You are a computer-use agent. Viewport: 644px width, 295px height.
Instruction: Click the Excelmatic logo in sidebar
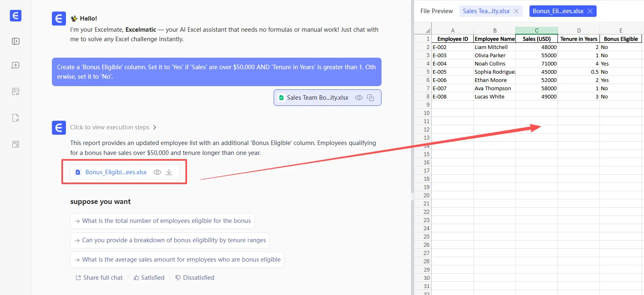16,16
